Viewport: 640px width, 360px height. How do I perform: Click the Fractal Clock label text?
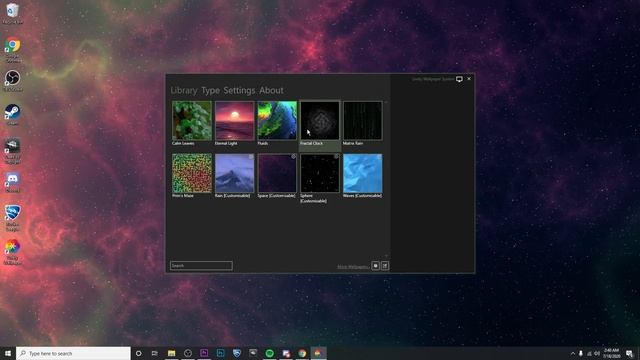pyautogui.click(x=311, y=143)
